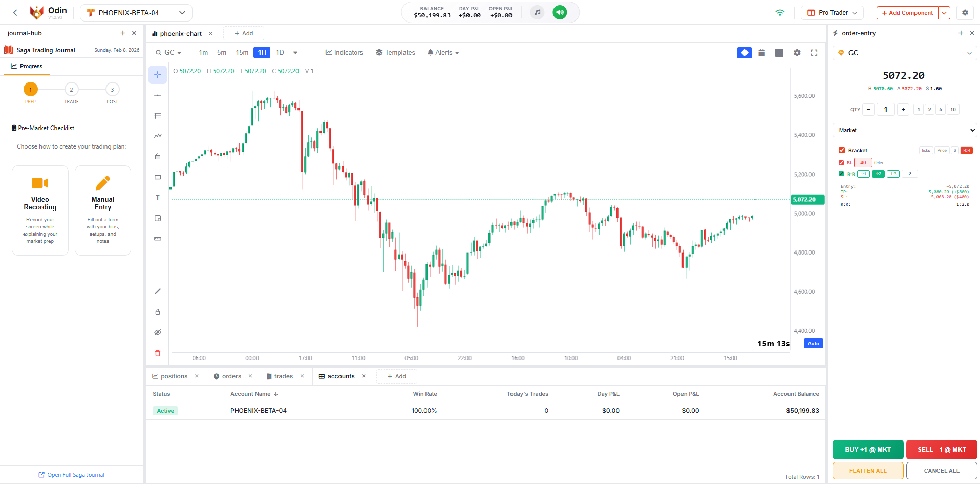The height and width of the screenshot is (484, 980).
Task: Click the green sound speaker icon
Action: [560, 12]
